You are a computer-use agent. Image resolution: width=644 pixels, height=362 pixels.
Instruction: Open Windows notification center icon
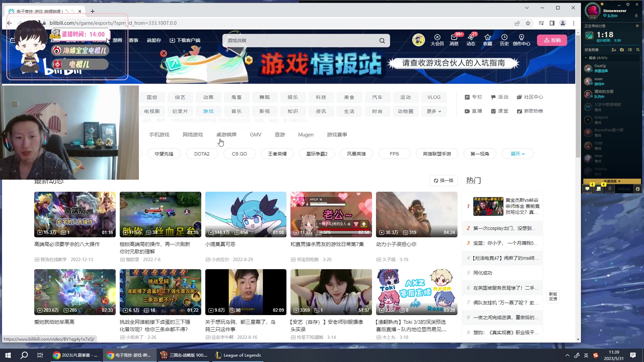click(633, 355)
